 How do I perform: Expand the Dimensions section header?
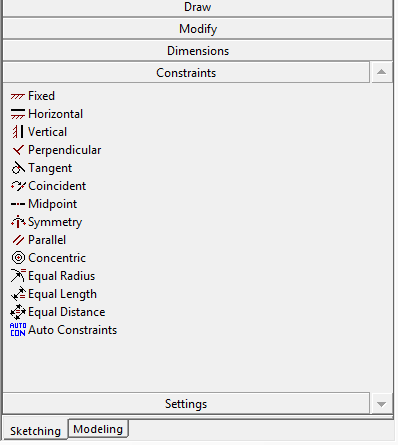198,51
